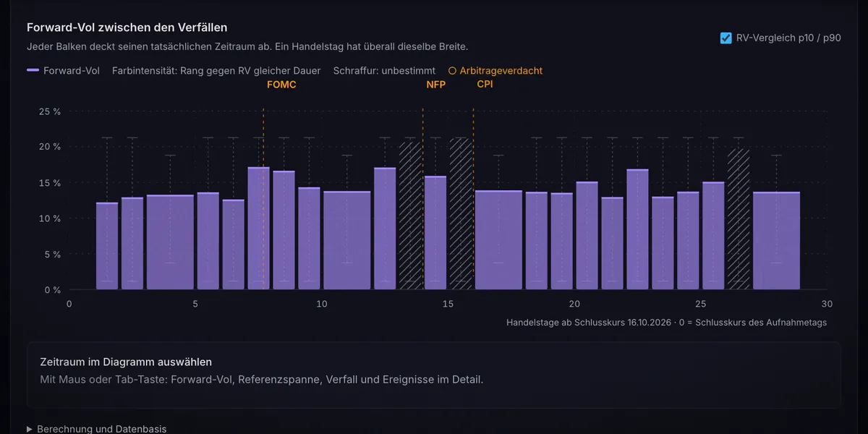Click the '10 %' y-axis label

(x=49, y=218)
